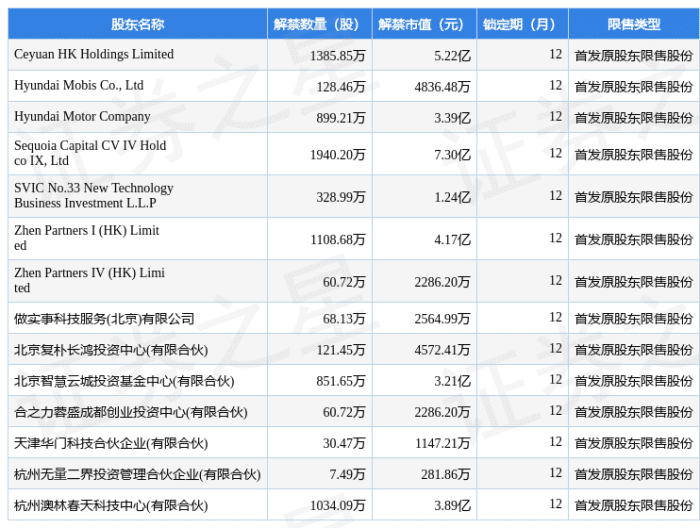Click lock period 12 in Ceyuan row
This screenshot has width=700, height=528.
point(555,54)
